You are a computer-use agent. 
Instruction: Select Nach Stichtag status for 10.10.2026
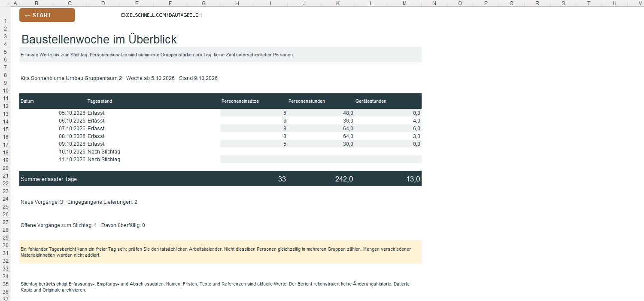(x=103, y=152)
